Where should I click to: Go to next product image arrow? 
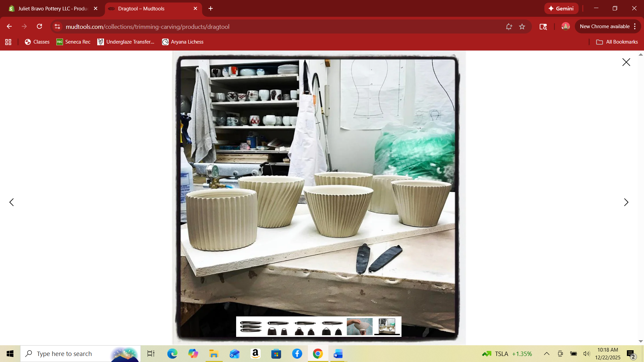[x=626, y=202]
